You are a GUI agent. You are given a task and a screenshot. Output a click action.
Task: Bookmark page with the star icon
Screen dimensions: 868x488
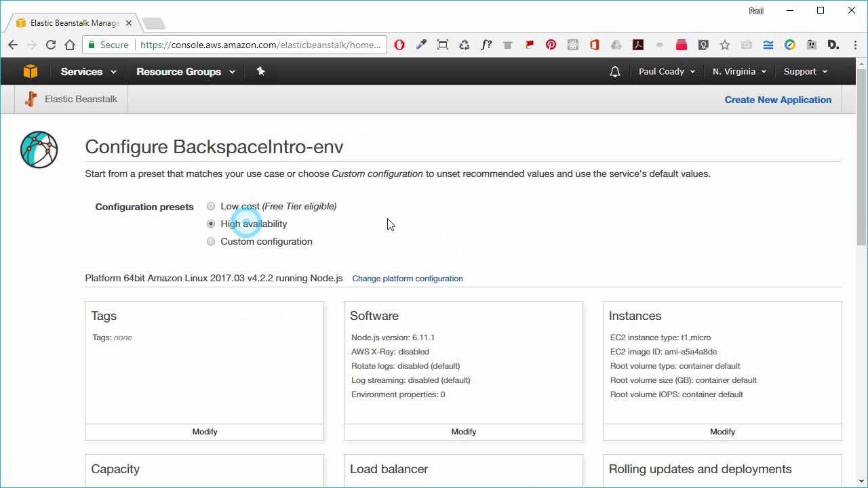tap(725, 45)
